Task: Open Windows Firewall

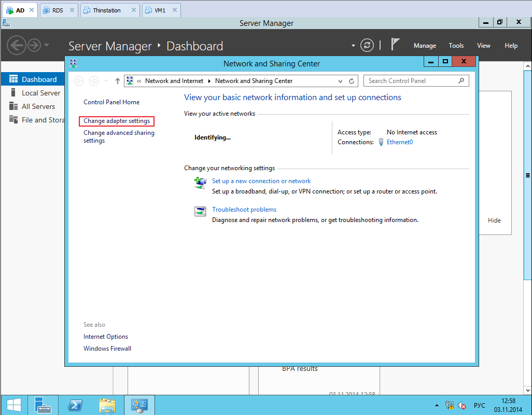Action: point(107,349)
